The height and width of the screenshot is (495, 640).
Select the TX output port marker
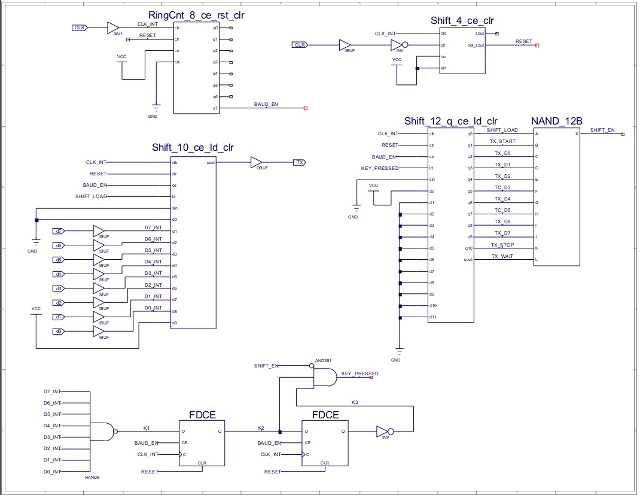298,162
